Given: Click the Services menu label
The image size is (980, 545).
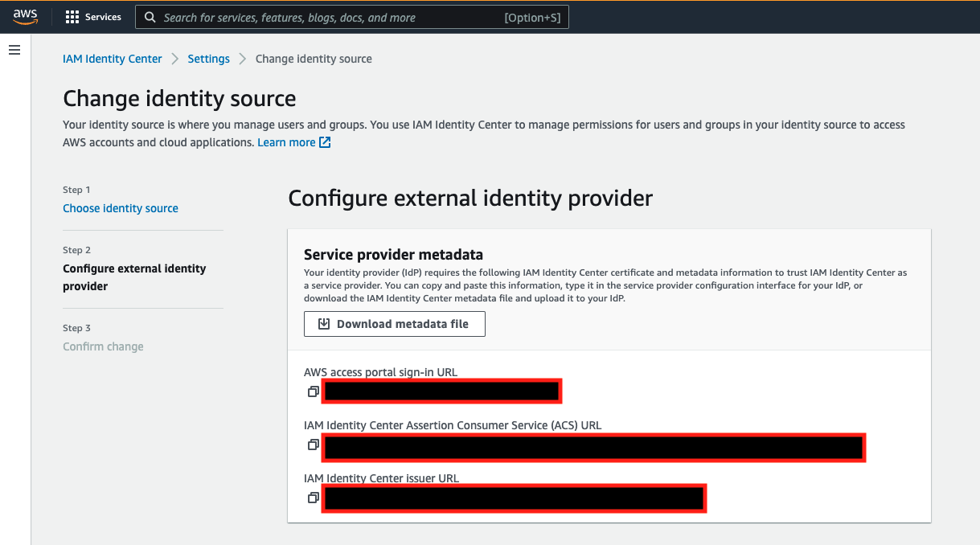Looking at the screenshot, I should point(103,17).
